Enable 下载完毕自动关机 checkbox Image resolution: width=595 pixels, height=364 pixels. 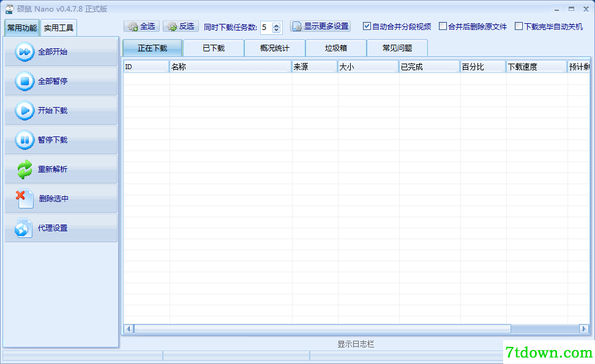(x=518, y=26)
